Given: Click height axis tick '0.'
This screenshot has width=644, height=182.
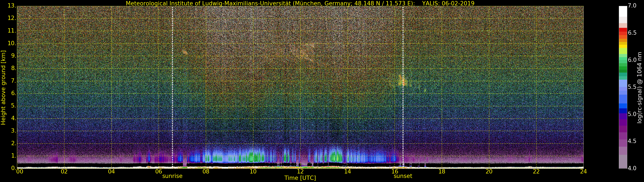Looking at the screenshot, I should (x=14, y=168).
